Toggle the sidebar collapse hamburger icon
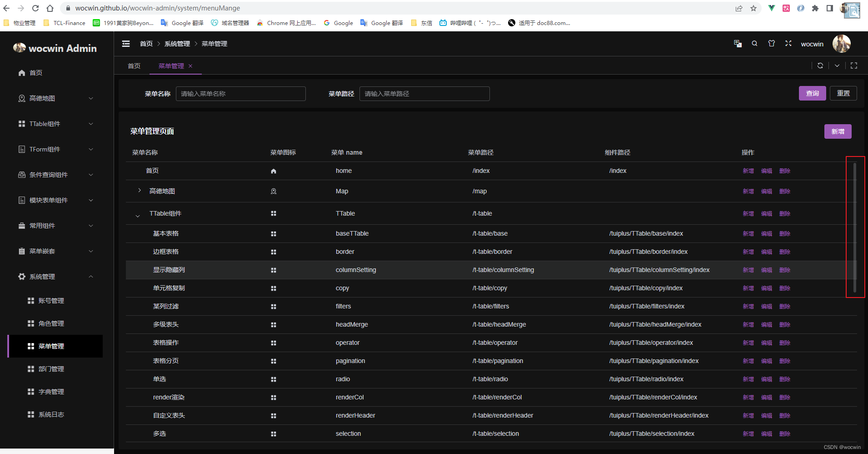The width and height of the screenshot is (868, 454). point(126,44)
